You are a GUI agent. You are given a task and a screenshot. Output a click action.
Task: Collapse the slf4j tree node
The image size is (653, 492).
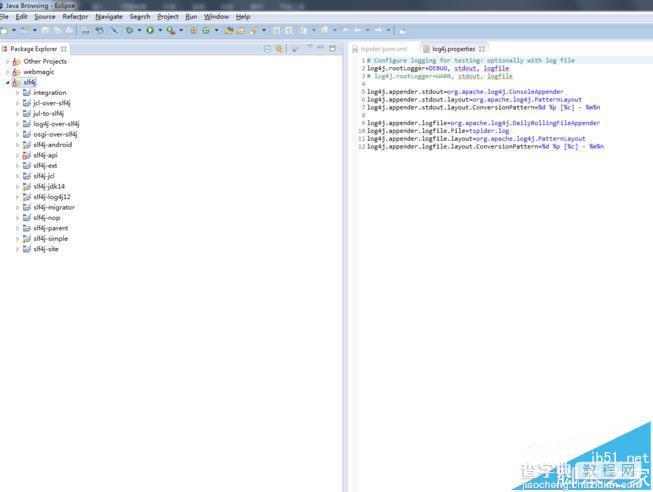[x=7, y=82]
